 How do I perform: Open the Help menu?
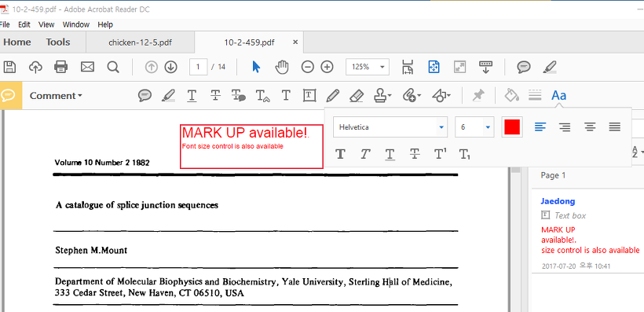(105, 24)
